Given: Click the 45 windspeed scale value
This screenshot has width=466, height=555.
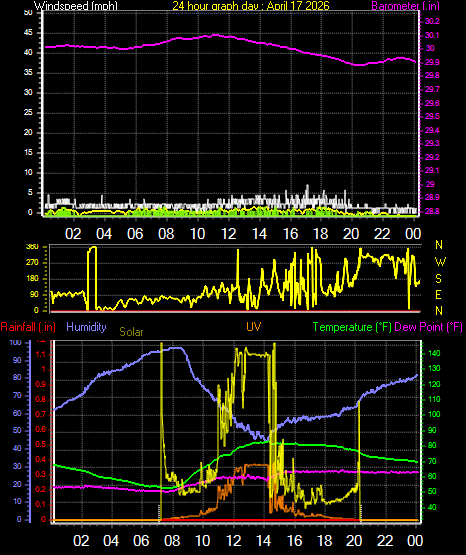Looking at the screenshot, I should tap(28, 33).
